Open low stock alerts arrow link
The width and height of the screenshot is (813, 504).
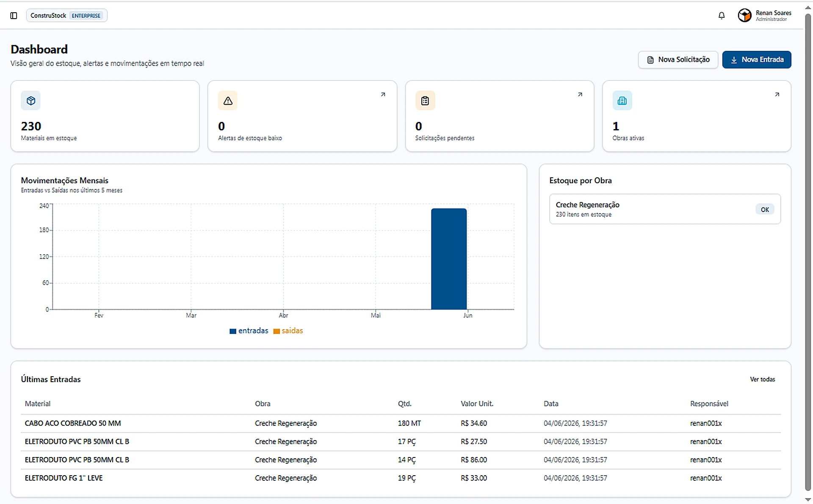coord(383,95)
